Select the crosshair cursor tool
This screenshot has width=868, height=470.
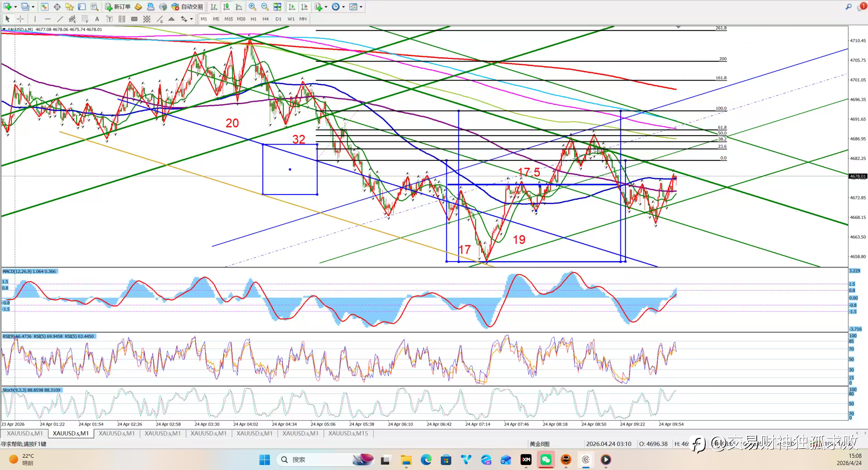tap(20, 19)
